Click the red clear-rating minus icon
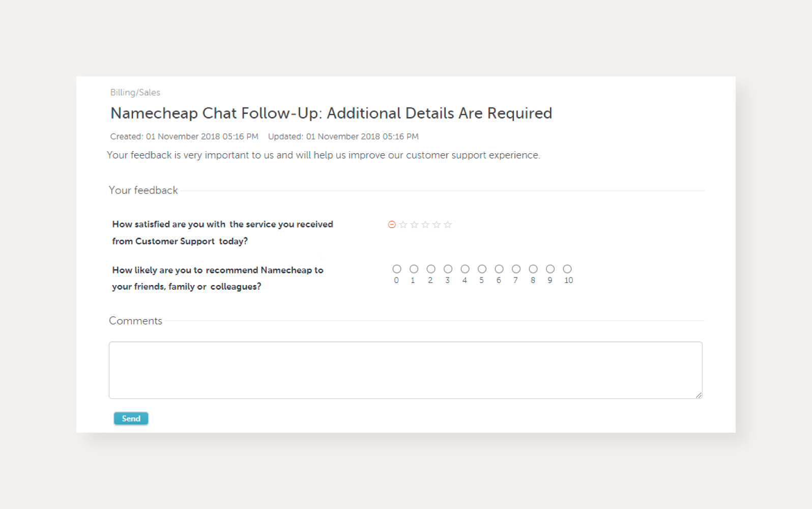Viewport: 812px width, 509px height. coord(391,224)
